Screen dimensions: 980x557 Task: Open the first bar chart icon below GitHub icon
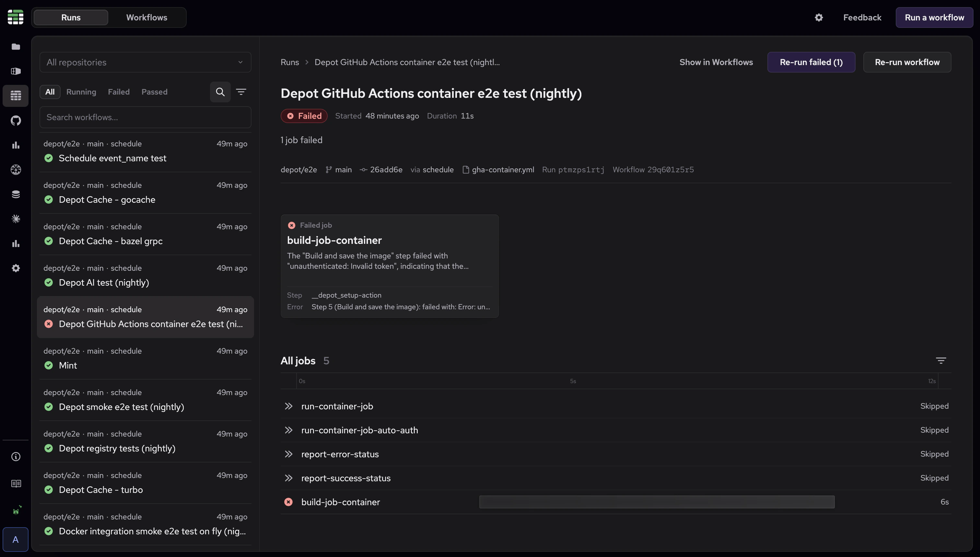pos(16,145)
